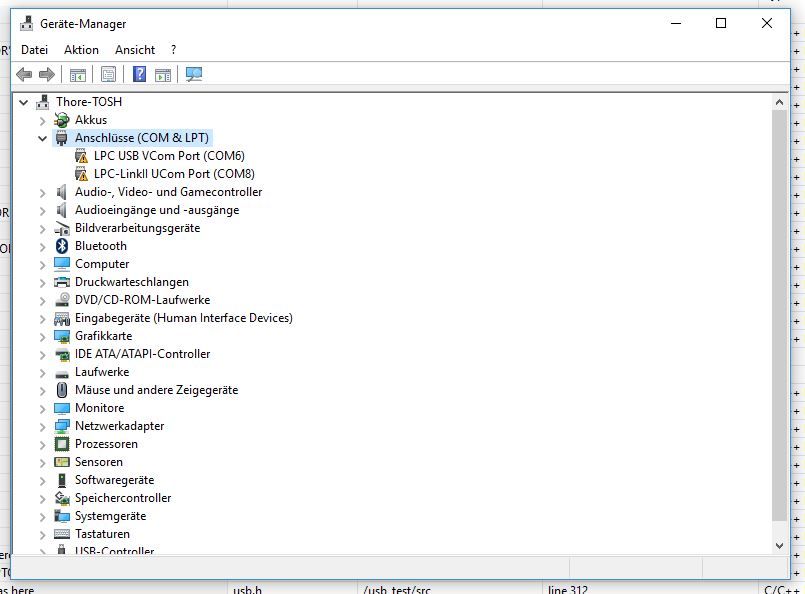Expand IDE ATA/ATAPI-Controller category

pyautogui.click(x=43, y=355)
